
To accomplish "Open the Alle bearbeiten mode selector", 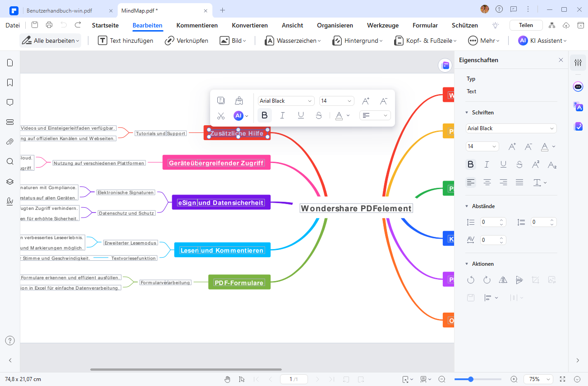I will [x=50, y=40].
